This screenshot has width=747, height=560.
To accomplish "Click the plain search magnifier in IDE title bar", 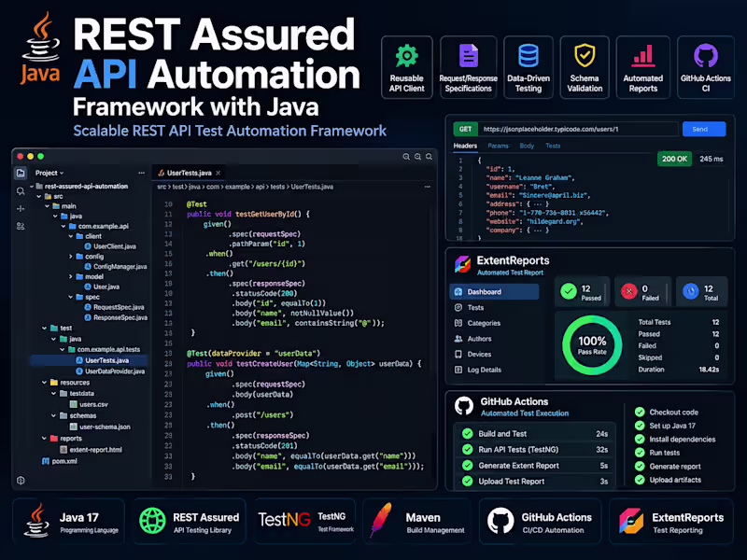I will [x=430, y=157].
